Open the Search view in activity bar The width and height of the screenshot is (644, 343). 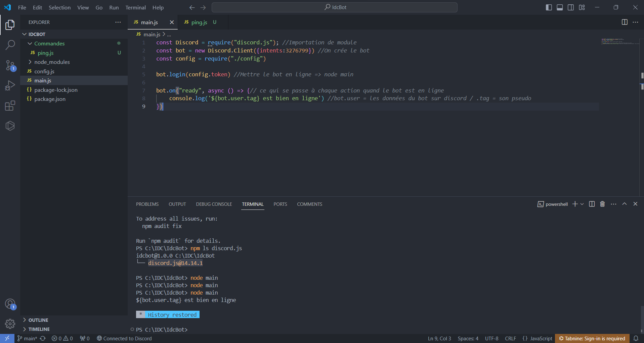coord(10,45)
